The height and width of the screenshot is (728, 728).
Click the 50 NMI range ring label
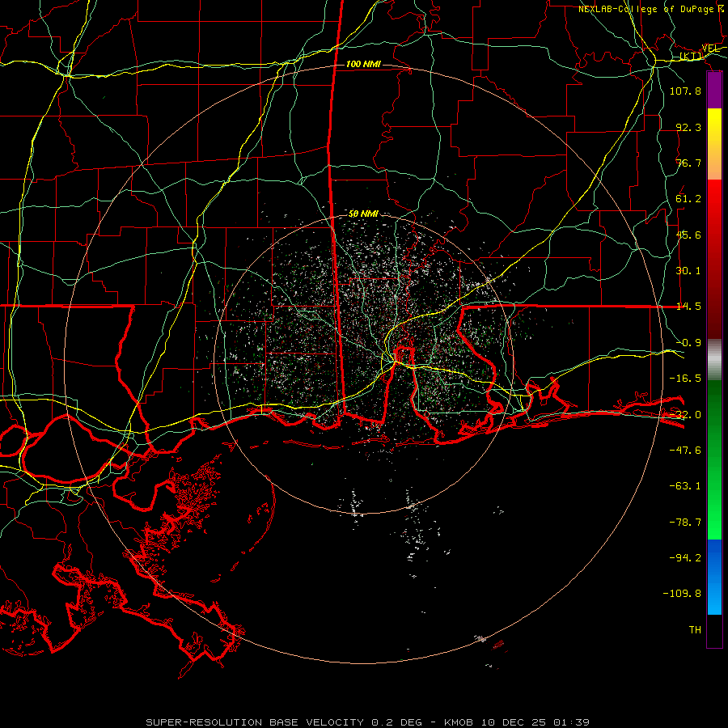pos(363,214)
